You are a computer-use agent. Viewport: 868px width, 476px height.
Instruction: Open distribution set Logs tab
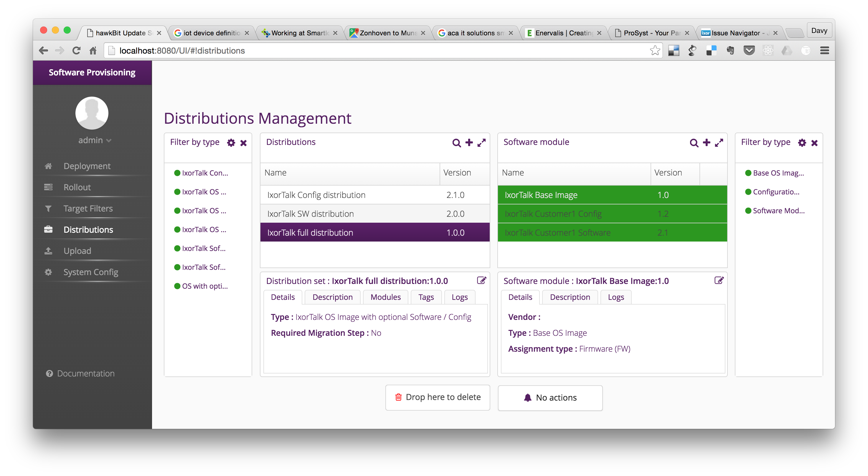460,297
